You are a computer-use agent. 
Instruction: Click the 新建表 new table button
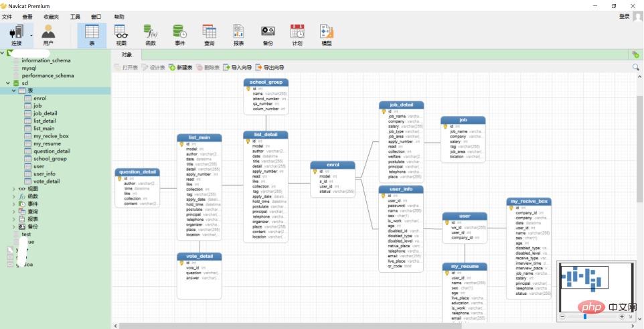click(181, 68)
